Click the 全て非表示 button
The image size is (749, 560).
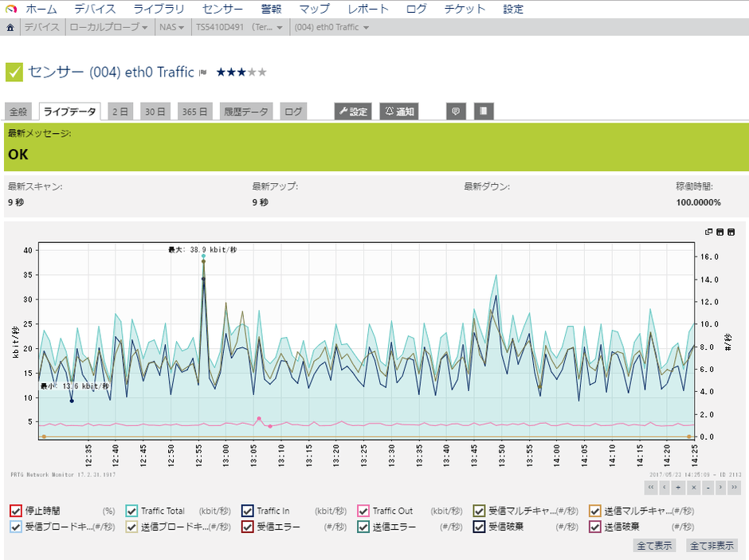tap(712, 546)
